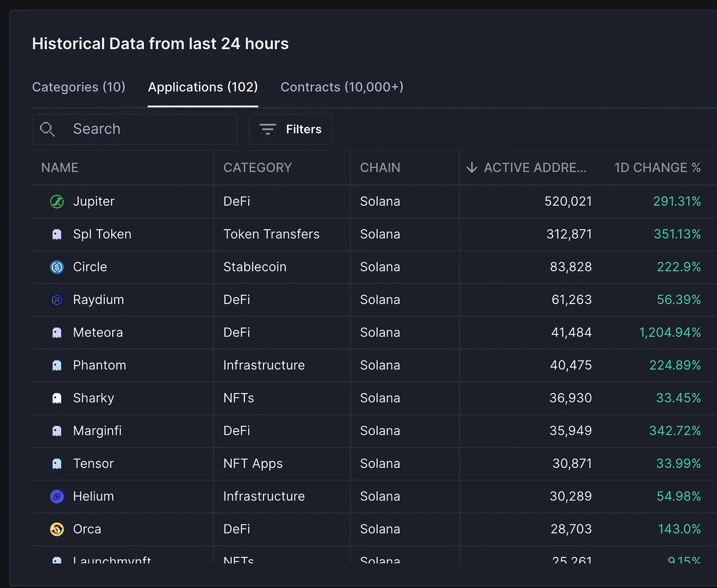The height and width of the screenshot is (588, 717).
Task: Click the Helium logo icon
Action: click(57, 496)
